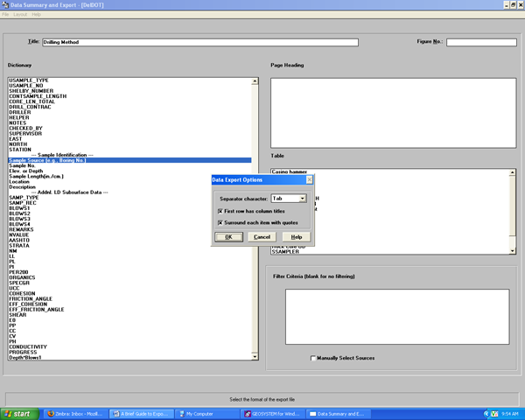Viewport: 525px width, 420px height.
Task: Switch to My Computer taskbar item
Action: click(207, 414)
